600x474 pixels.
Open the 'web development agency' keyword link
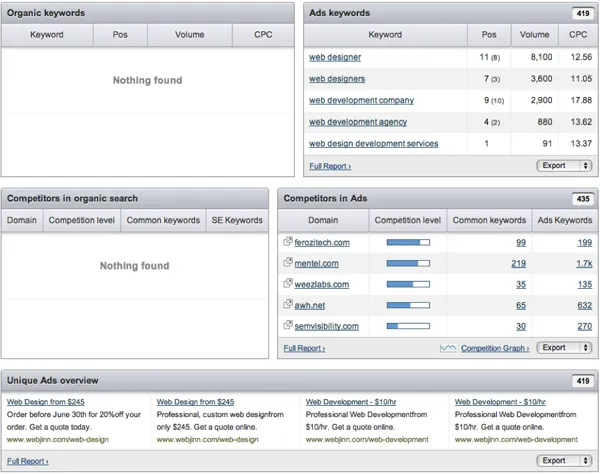tap(358, 122)
